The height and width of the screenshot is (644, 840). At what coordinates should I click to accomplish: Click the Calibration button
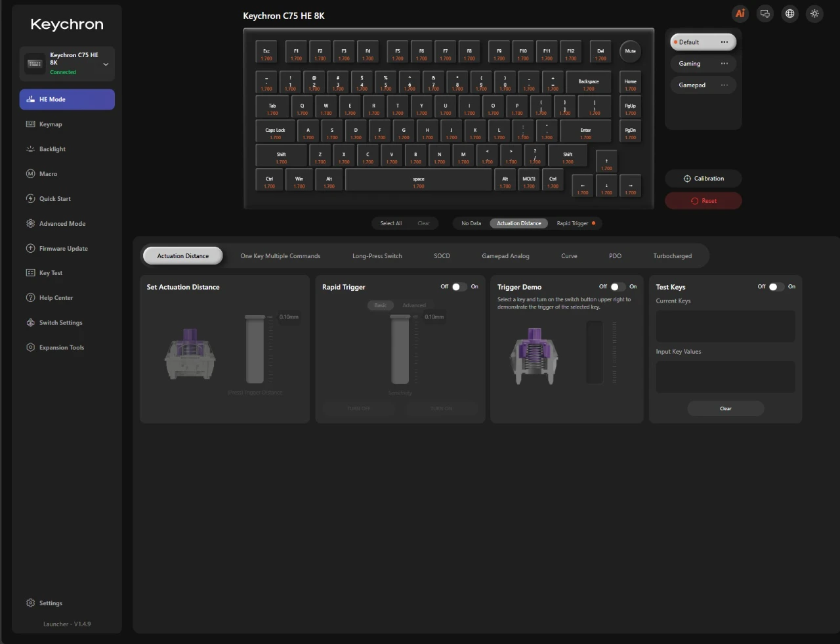point(703,179)
